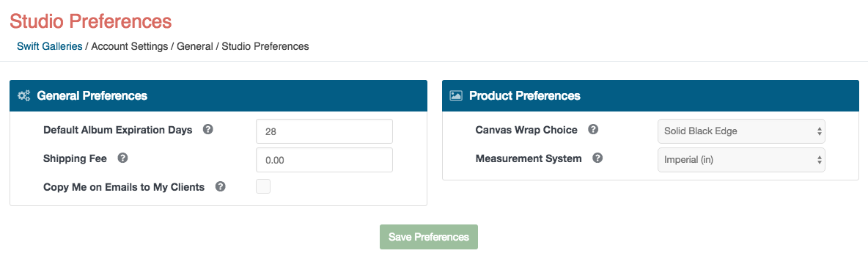Click the Studio Preferences page title
Image resolution: width=868 pixels, height=267 pixels.
[91, 21]
